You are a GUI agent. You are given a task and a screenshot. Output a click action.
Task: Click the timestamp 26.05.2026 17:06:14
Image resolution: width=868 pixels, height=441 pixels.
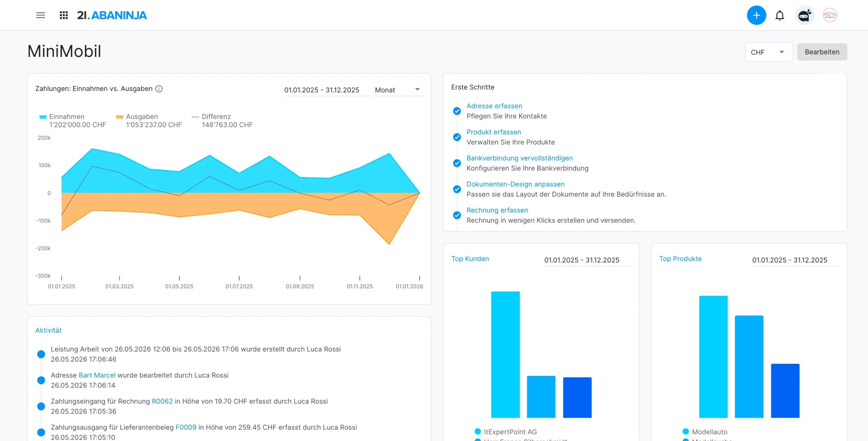(83, 385)
